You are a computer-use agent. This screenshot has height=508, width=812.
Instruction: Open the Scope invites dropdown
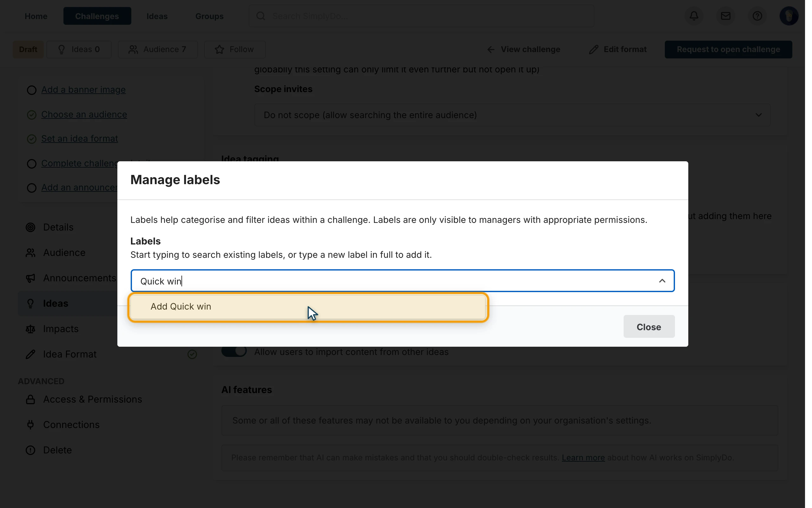tap(512, 115)
